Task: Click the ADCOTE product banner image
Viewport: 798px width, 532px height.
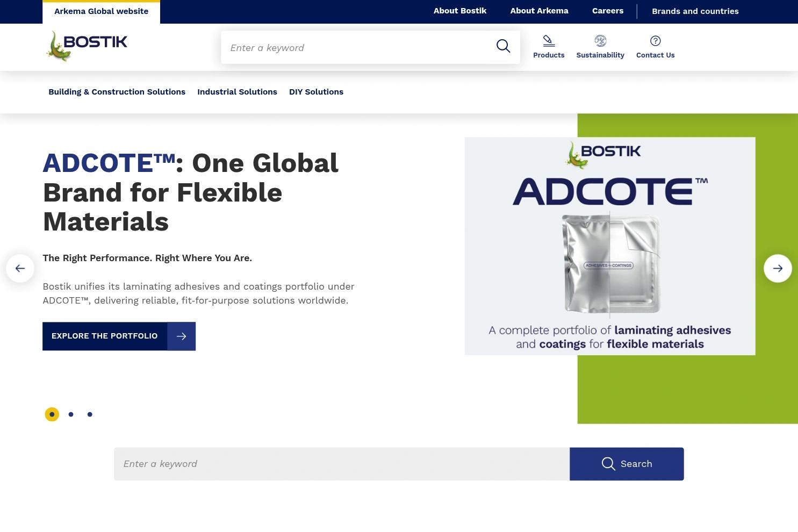Action: (610, 246)
